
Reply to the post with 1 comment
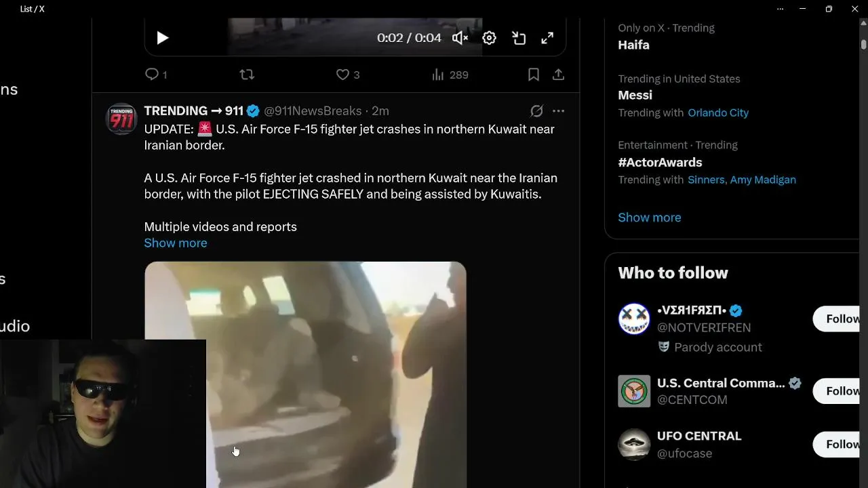click(x=156, y=75)
